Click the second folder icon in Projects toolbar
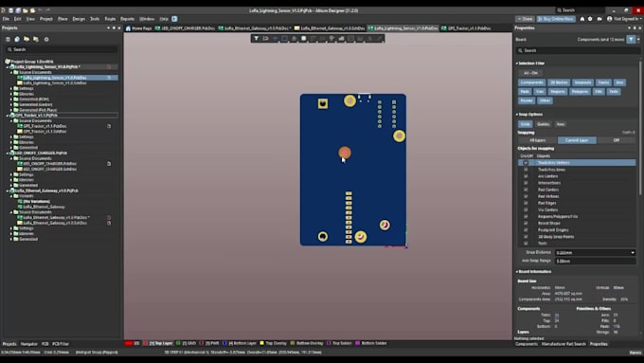Viewport: 644px width, 363px height. pyautogui.click(x=36, y=39)
